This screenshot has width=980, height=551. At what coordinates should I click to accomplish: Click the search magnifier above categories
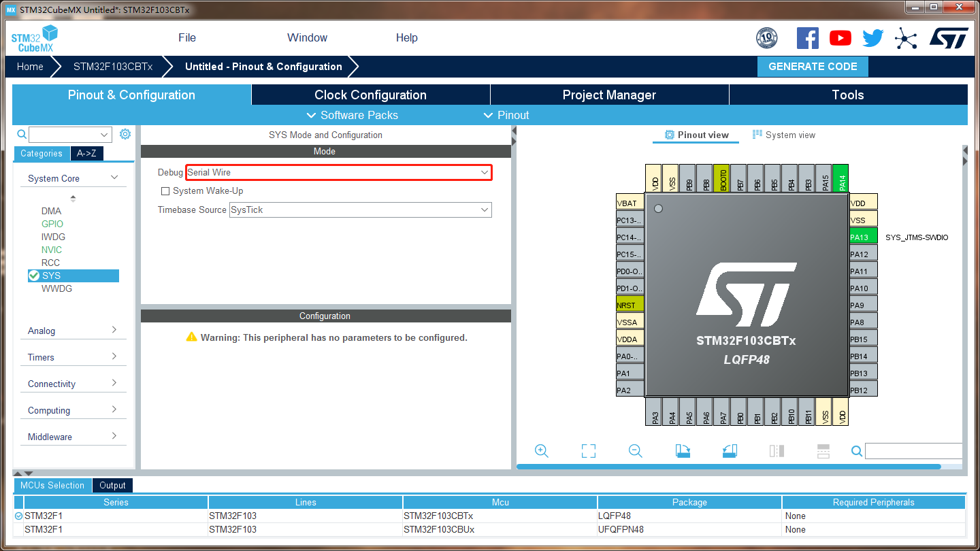[22, 135]
